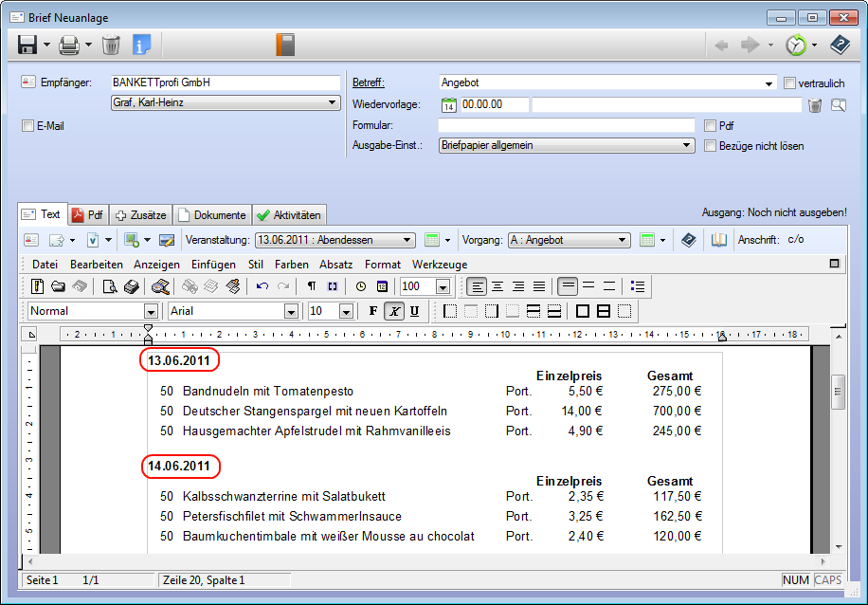Open the Einfügen menu
Image resolution: width=868 pixels, height=605 pixels.
coord(213,265)
